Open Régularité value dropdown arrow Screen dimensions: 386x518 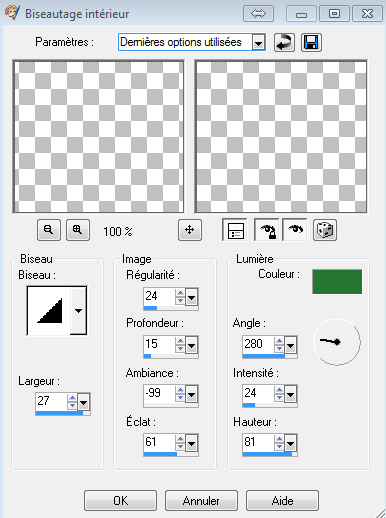pos(191,296)
